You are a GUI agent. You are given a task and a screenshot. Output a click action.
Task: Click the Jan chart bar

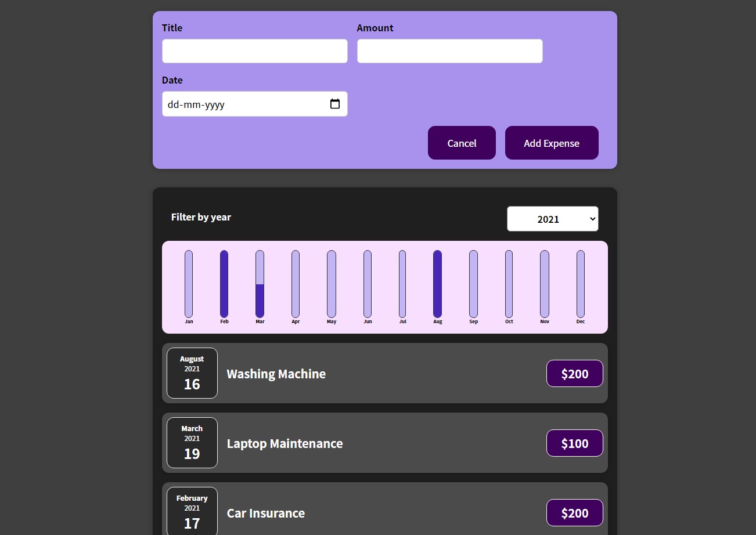tap(189, 284)
